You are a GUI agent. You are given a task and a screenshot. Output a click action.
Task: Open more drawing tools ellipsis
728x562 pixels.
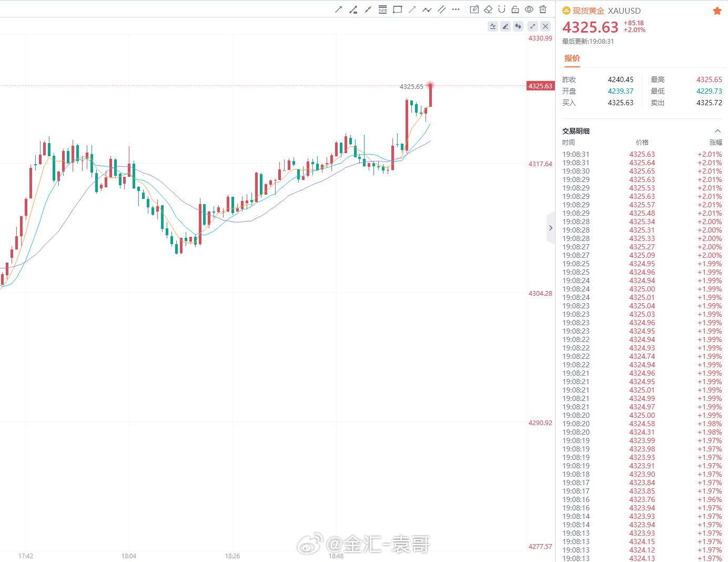pos(456,9)
